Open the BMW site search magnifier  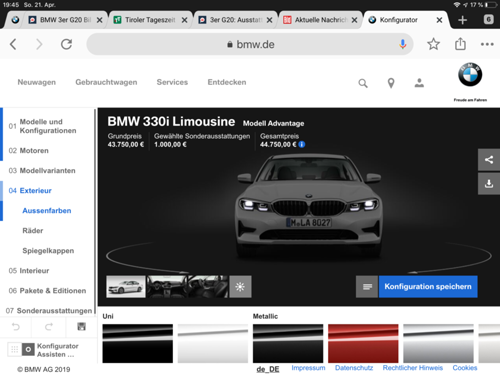[363, 83]
